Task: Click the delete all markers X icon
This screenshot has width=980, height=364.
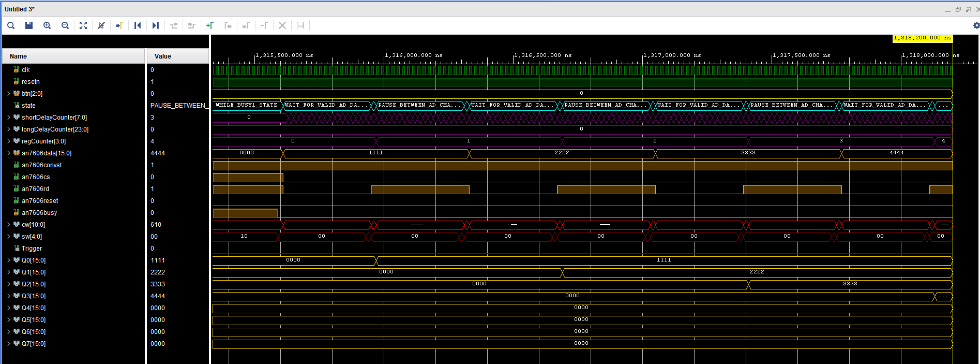Action: [x=282, y=25]
